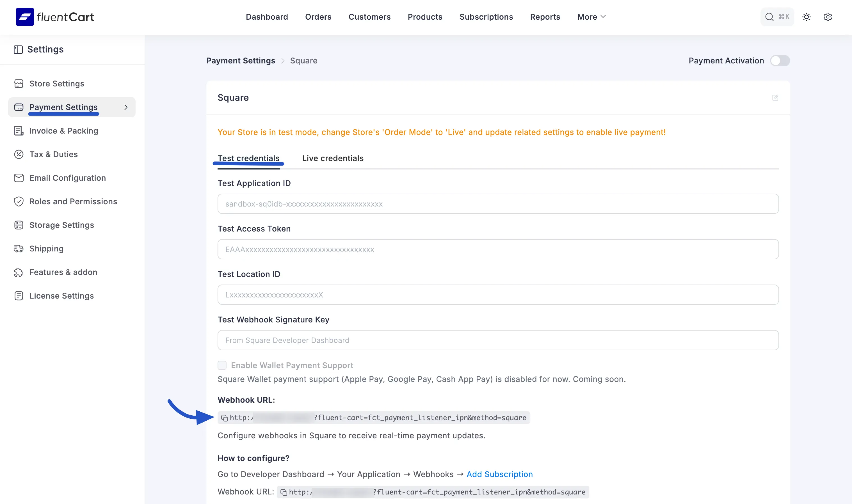This screenshot has height=504, width=852.
Task: Open Subscriptions menu
Action: click(x=486, y=17)
